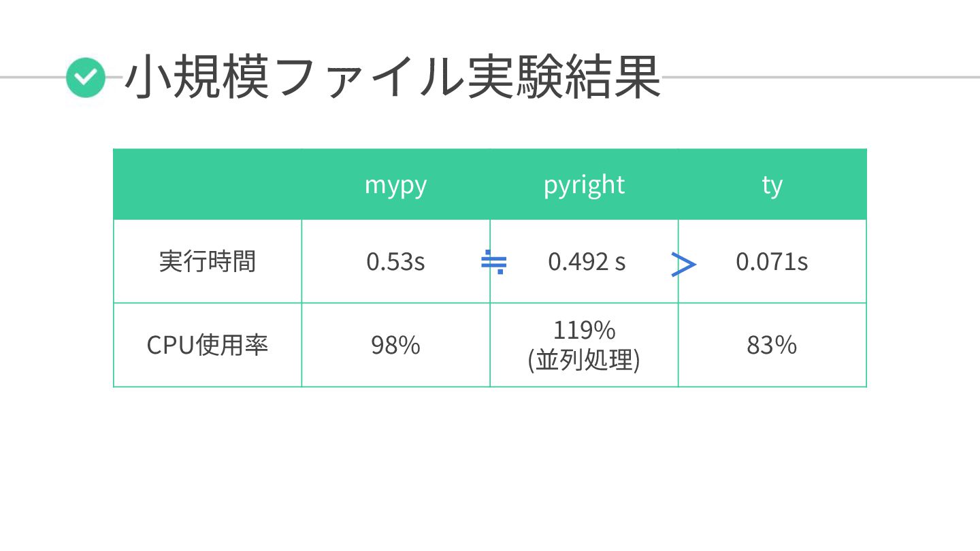Click the 0.53s mypy time cell
The height and width of the screenshot is (551, 980).
tap(395, 261)
